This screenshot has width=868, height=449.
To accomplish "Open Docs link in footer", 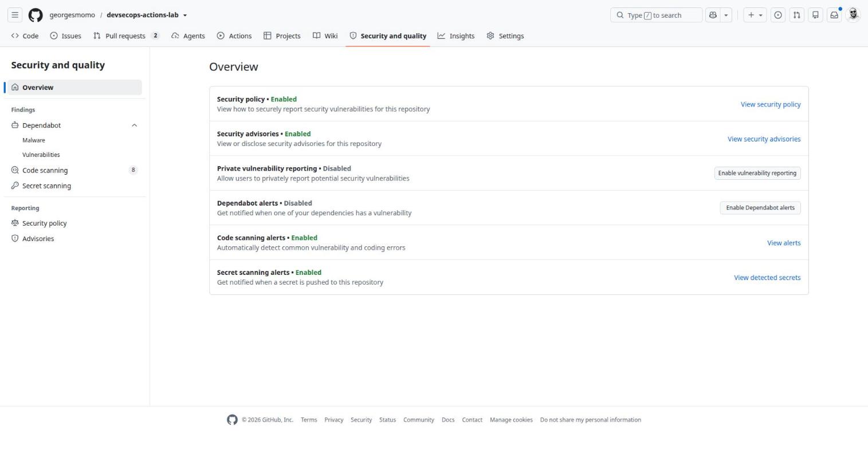I will coord(448,420).
